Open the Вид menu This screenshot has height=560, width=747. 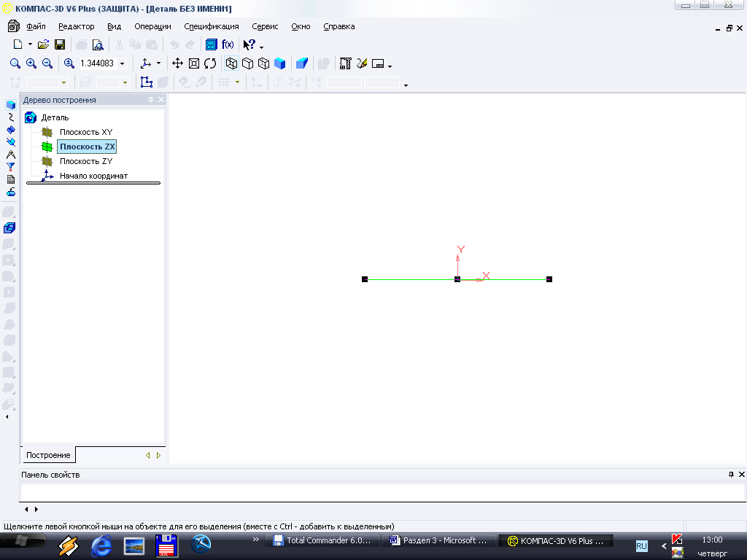coord(115,27)
